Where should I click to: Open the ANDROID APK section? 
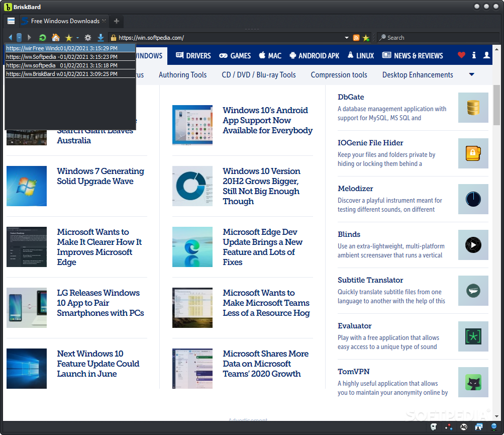315,56
